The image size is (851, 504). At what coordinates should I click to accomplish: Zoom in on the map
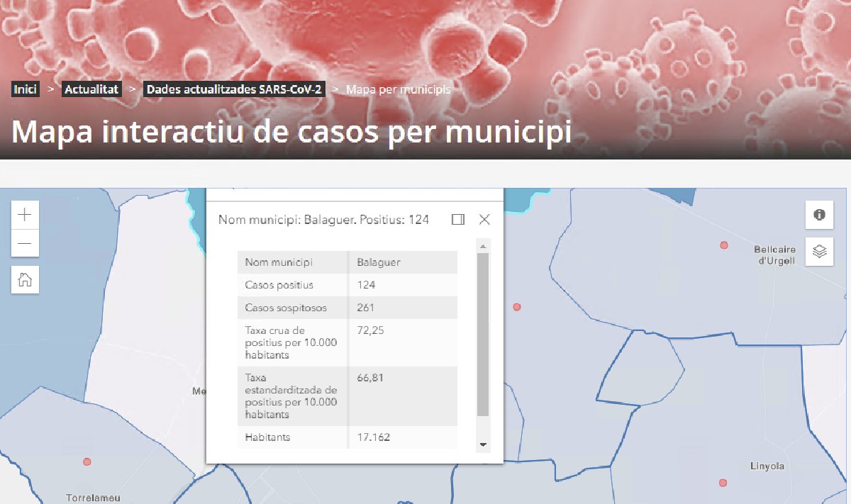(x=25, y=214)
